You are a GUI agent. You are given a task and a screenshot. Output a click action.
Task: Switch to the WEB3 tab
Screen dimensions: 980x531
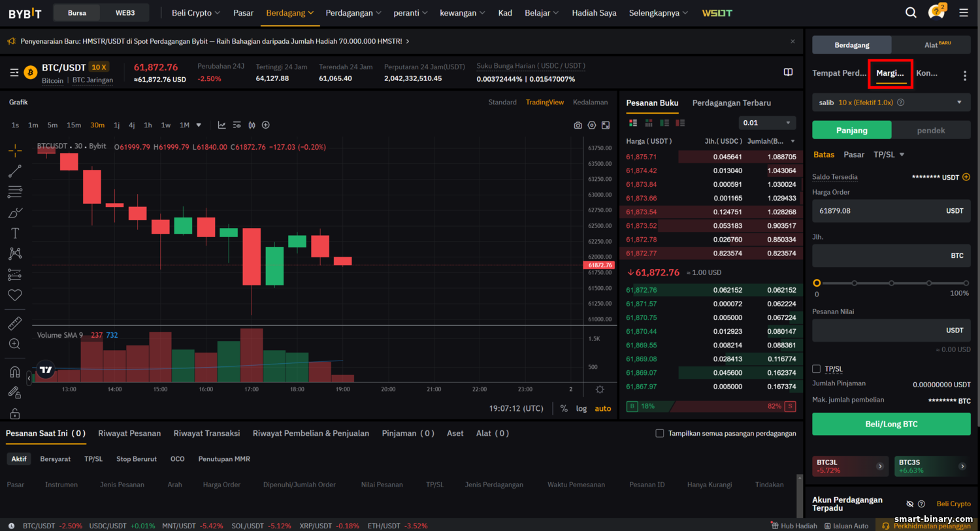pyautogui.click(x=125, y=12)
